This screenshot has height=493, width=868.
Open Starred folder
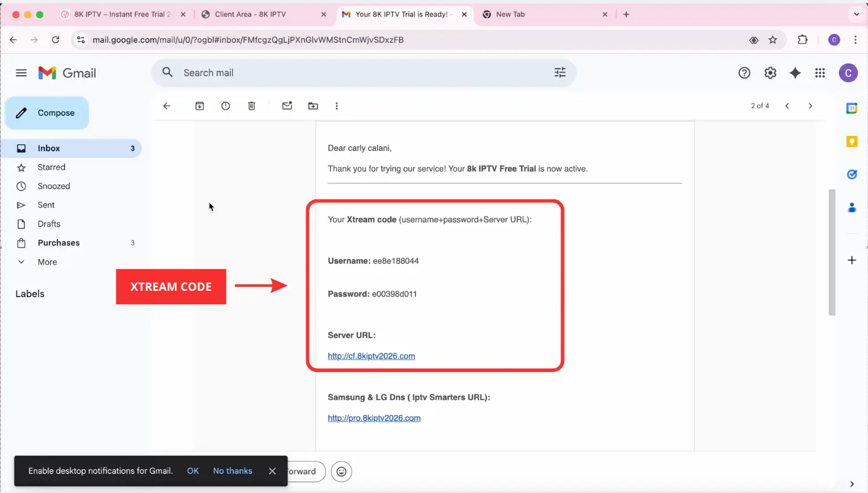pos(70,167)
